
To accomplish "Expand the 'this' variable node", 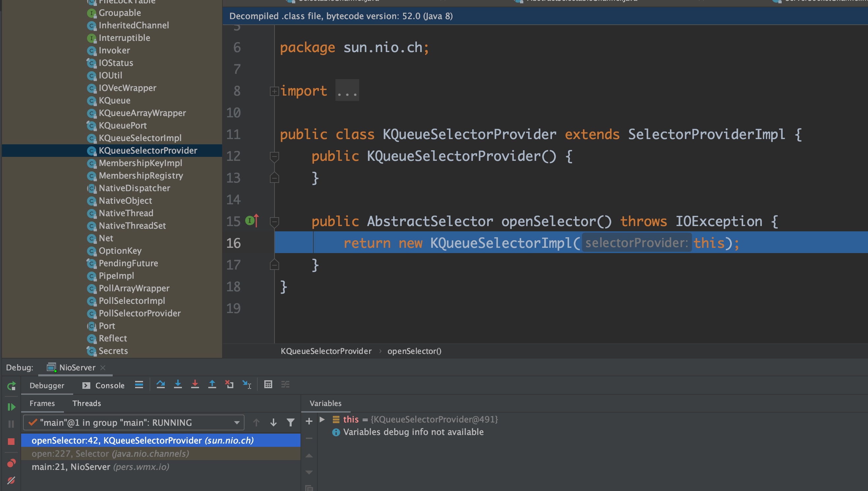I will (x=322, y=419).
